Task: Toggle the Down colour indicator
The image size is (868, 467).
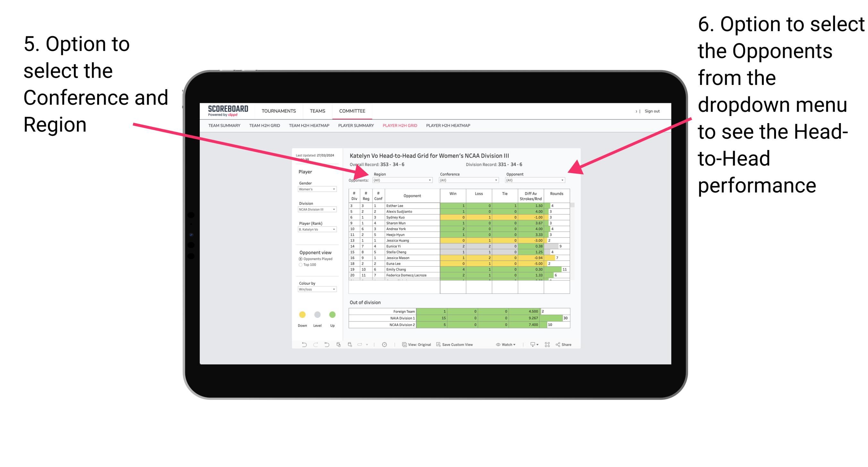Action: 302,314
